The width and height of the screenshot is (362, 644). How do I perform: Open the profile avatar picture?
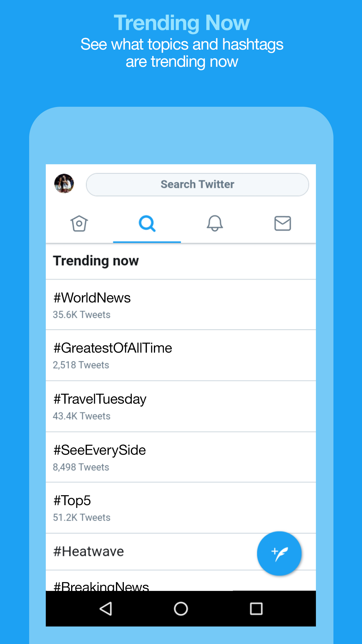click(x=64, y=183)
